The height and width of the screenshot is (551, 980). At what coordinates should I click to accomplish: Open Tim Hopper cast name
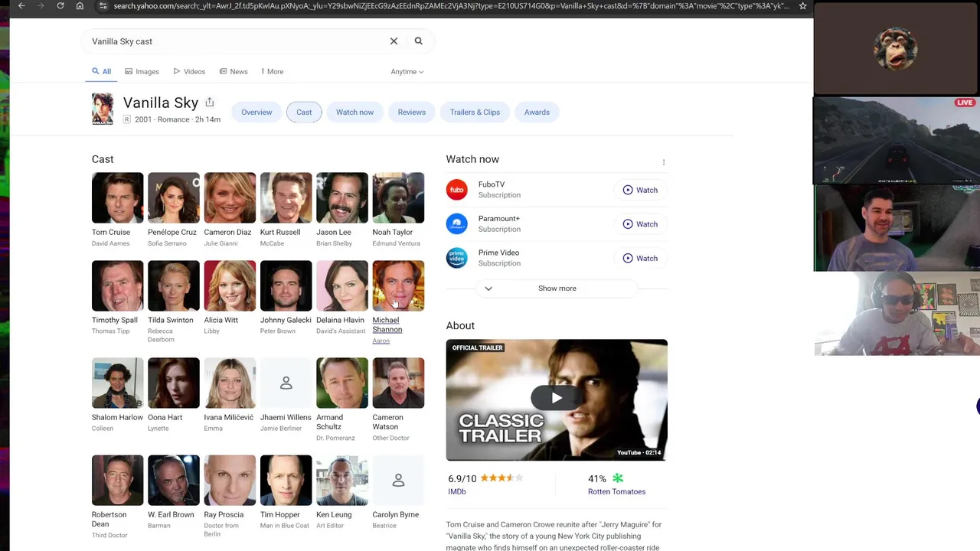tap(280, 514)
